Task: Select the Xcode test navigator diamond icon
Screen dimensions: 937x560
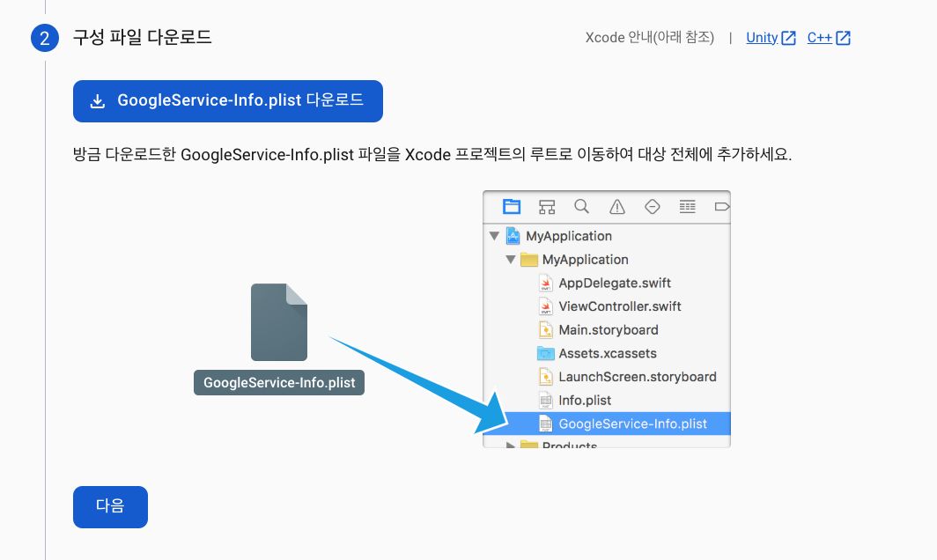Action: click(652, 207)
